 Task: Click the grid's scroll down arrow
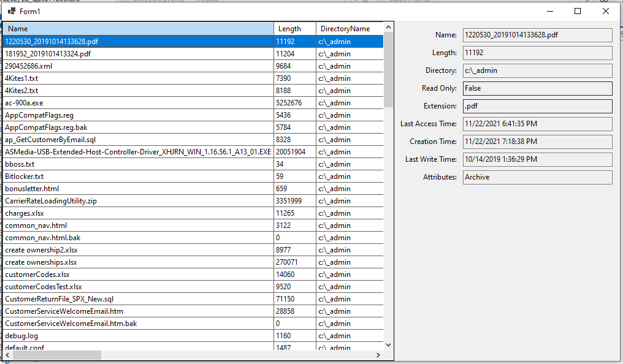coord(389,345)
